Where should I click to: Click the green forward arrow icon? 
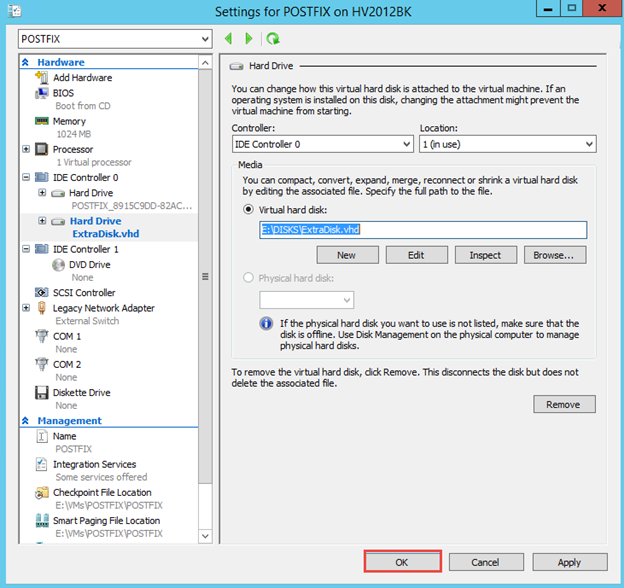click(249, 39)
